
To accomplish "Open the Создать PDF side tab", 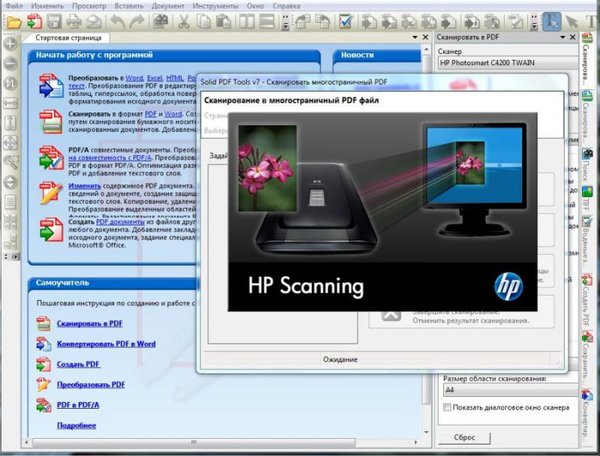I will click(586, 300).
